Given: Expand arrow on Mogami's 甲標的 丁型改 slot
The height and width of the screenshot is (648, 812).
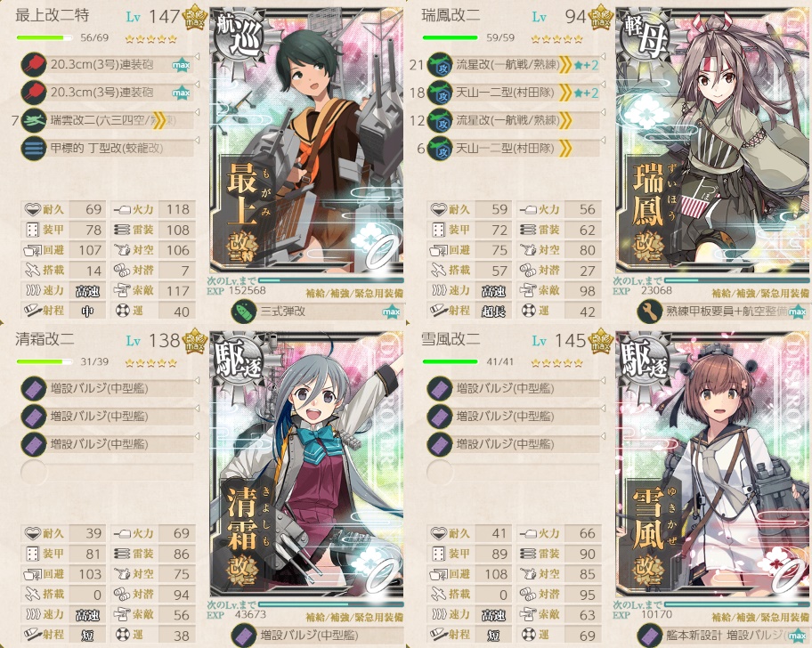Looking at the screenshot, I should 198,141.
